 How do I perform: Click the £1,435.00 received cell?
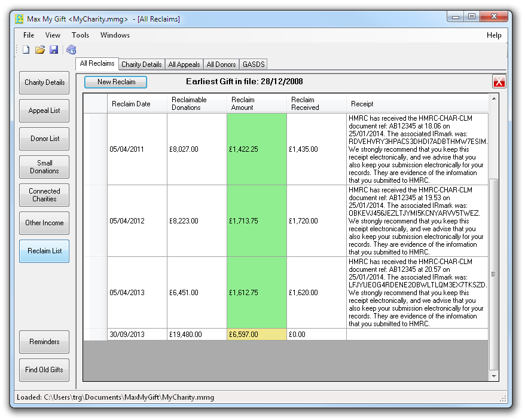(x=316, y=149)
